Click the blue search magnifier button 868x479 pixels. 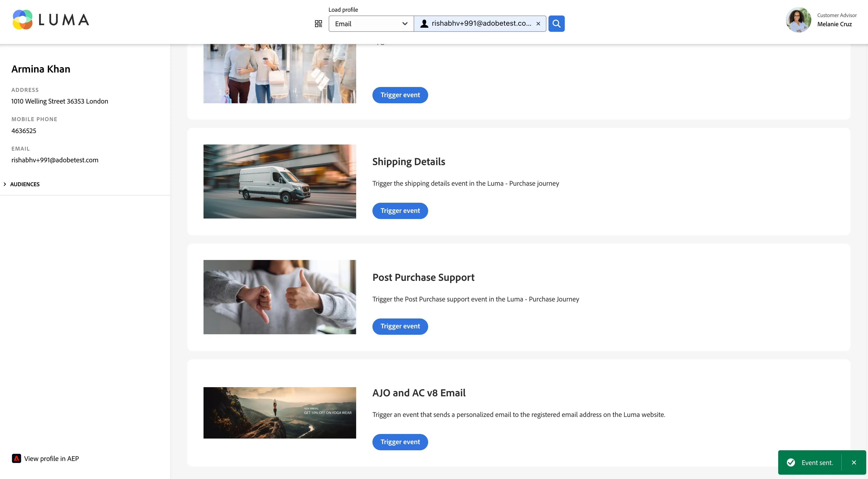(556, 24)
